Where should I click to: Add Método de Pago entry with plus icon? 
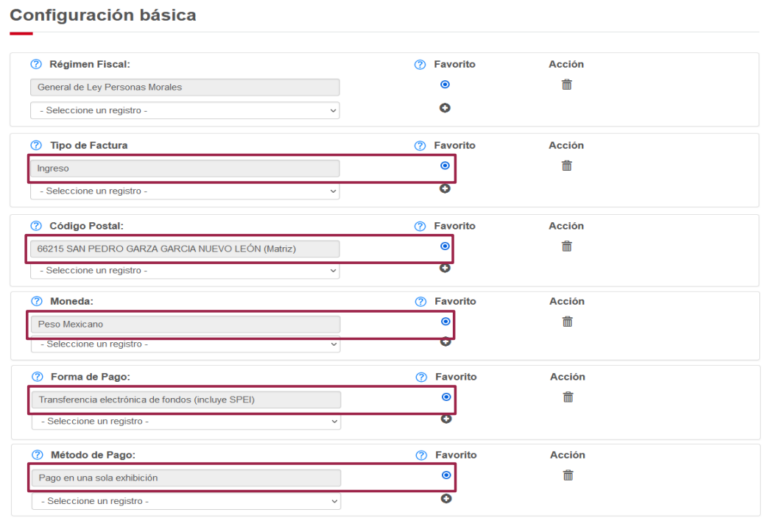coord(446,498)
